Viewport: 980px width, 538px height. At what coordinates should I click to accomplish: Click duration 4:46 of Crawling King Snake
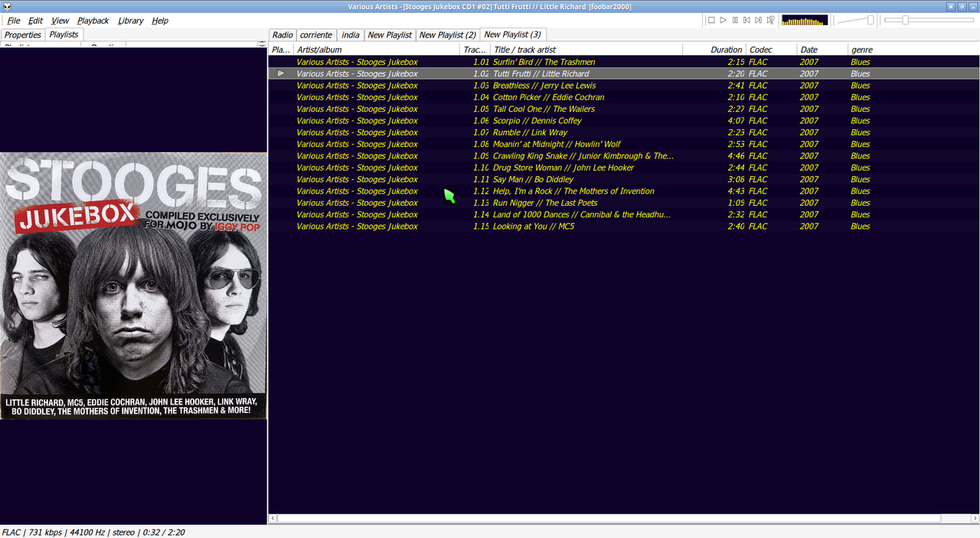coord(735,156)
